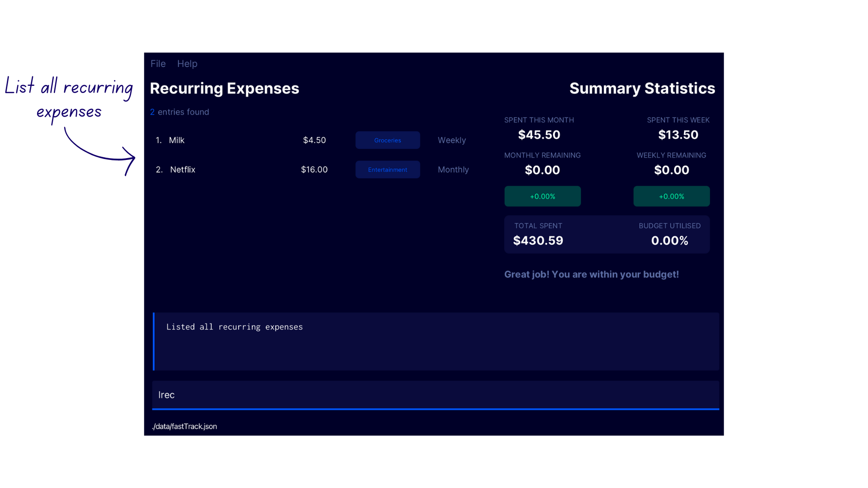
Task: Click the TOTAL SPENT label
Action: [x=538, y=225]
